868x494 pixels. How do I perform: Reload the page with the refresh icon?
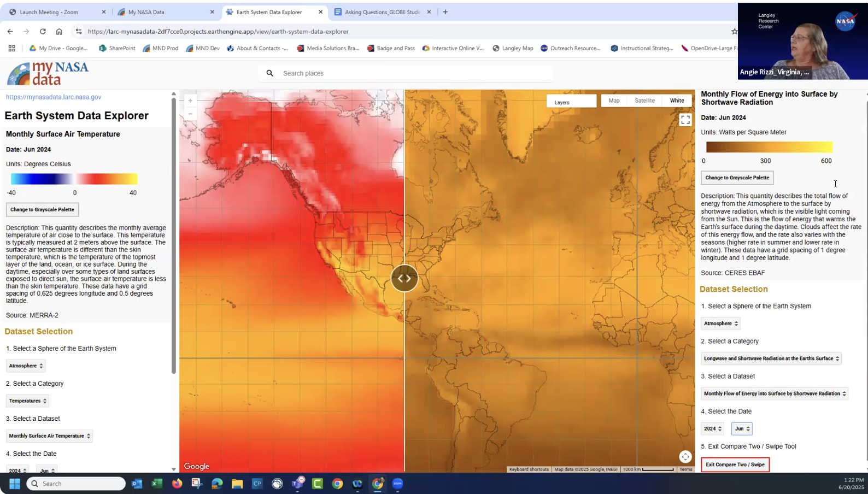tap(43, 32)
